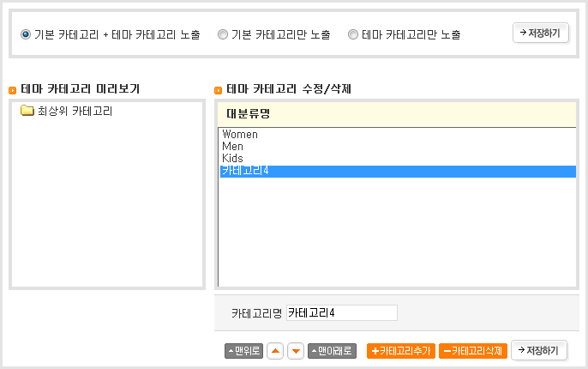Select the folder icon for 최상위 카테고리
The width and height of the screenshot is (588, 369).
[x=27, y=111]
